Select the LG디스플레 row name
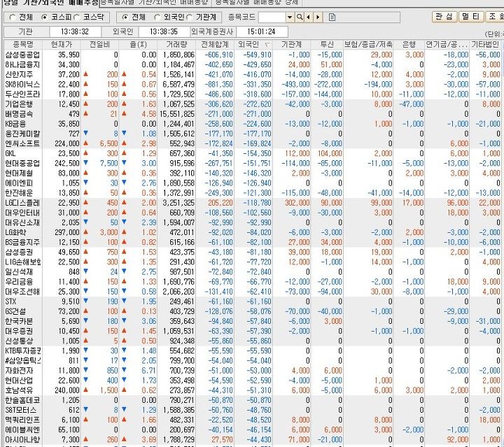The height and width of the screenshot is (447, 504). 22,203
